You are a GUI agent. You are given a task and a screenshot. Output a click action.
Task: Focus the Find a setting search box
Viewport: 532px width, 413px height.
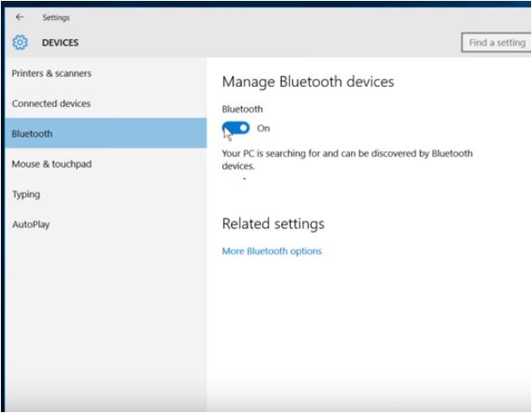tap(497, 43)
